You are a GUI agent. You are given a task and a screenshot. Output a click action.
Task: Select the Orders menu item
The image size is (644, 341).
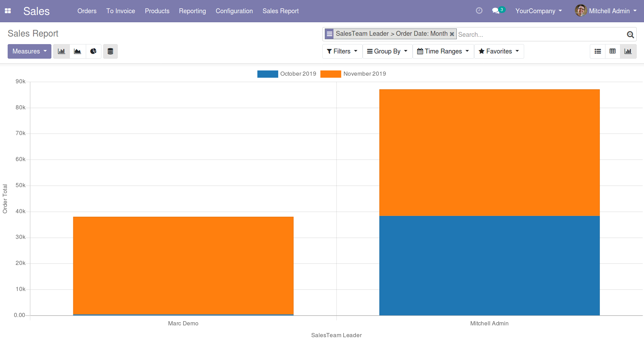[x=86, y=11]
